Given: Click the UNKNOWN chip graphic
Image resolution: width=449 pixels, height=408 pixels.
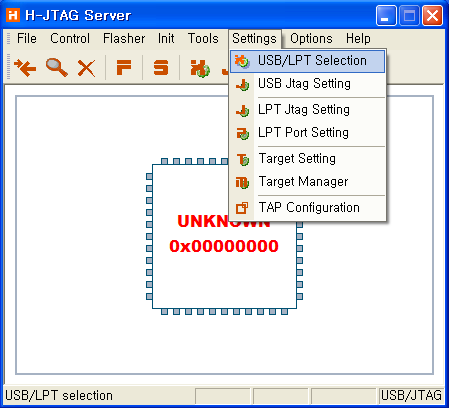Looking at the screenshot, I should [x=224, y=236].
